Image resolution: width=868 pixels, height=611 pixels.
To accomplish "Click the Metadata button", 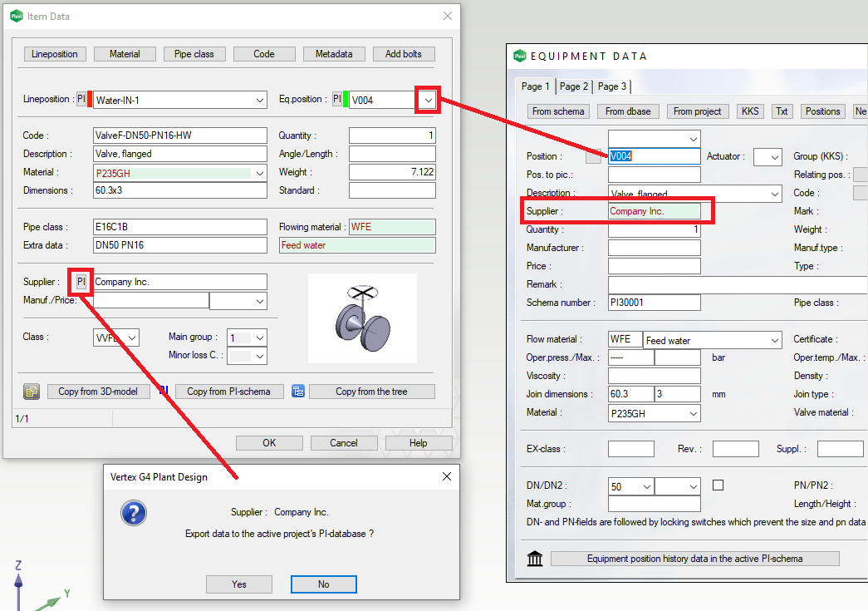I will 334,54.
